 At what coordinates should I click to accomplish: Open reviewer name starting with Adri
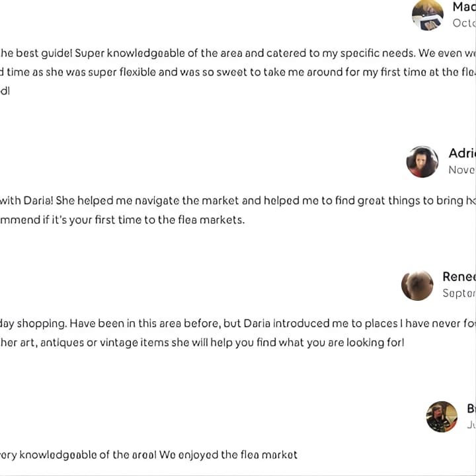click(x=462, y=153)
